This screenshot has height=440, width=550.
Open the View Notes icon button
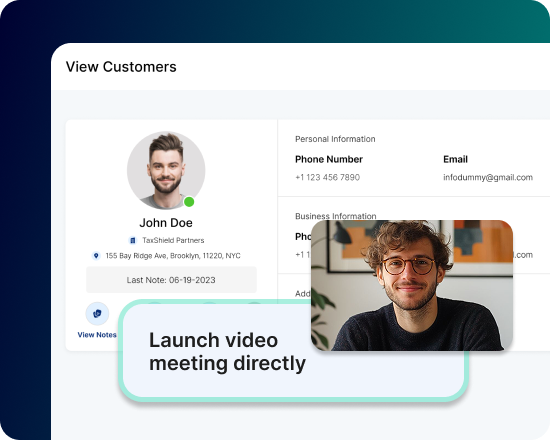point(97,313)
